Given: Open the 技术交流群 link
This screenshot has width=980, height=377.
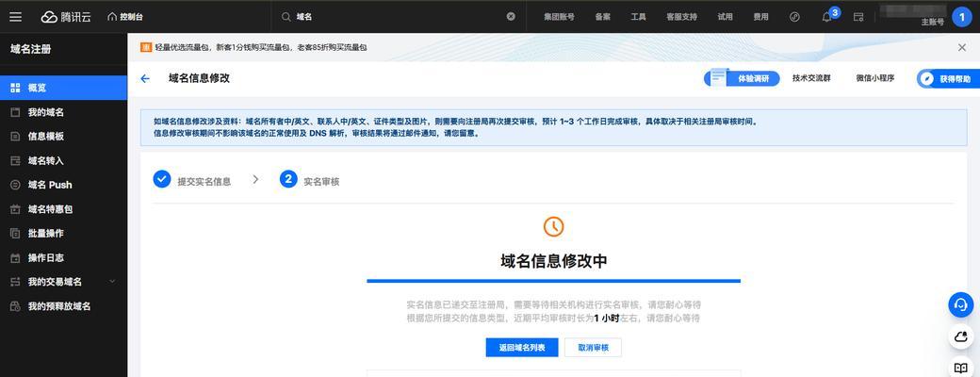Looking at the screenshot, I should pos(811,79).
